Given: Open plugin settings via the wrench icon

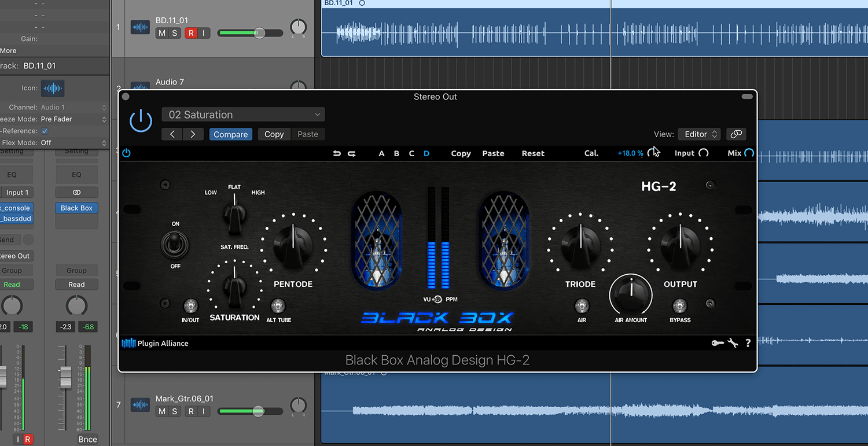Looking at the screenshot, I should (733, 342).
